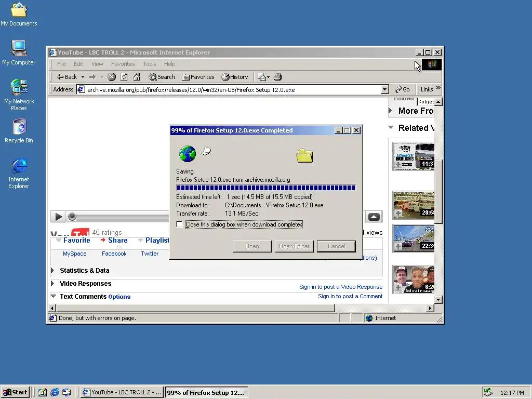Switch to YouTube - LBC TROLL 2 taskbar button
Image resolution: width=532 pixels, height=399 pixels.
123,392
